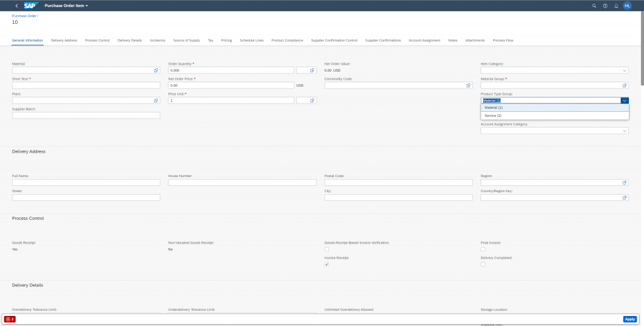Click into the Full Name field
Screen dimensions: 644x326
(x=86, y=183)
